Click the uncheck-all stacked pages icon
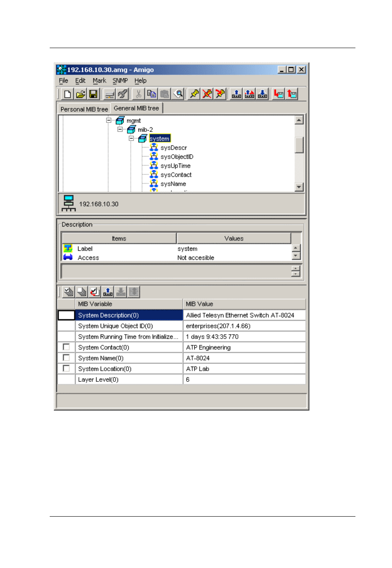This screenshot has width=392, height=568. tap(82, 292)
